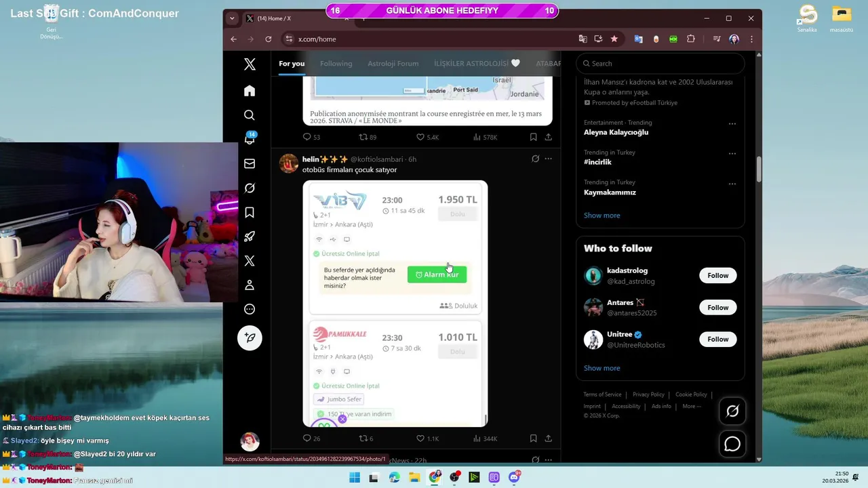This screenshot has width=868, height=488.
Task: Open options for Aleyna Kalaycıoğlu trend
Action: (732, 124)
